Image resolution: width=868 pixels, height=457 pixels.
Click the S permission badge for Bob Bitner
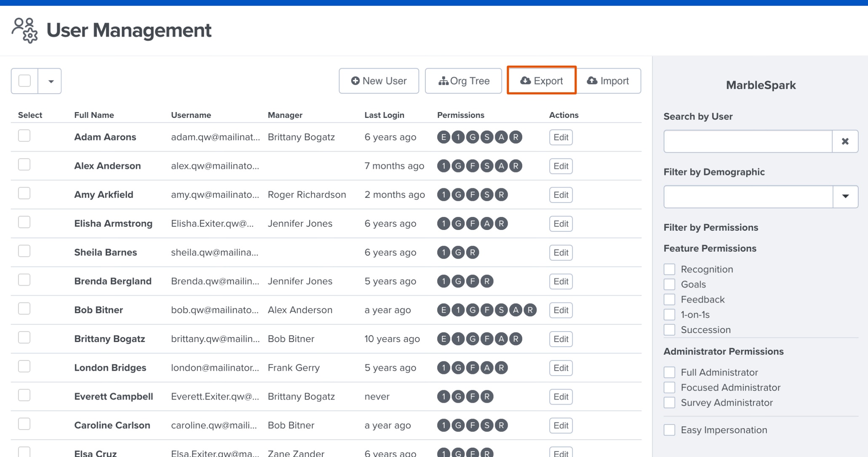pos(501,310)
